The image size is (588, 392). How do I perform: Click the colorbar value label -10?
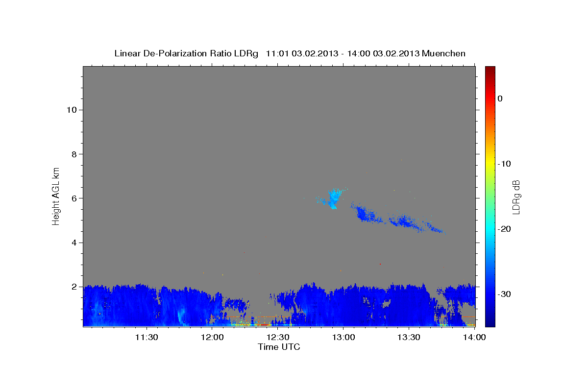504,164
